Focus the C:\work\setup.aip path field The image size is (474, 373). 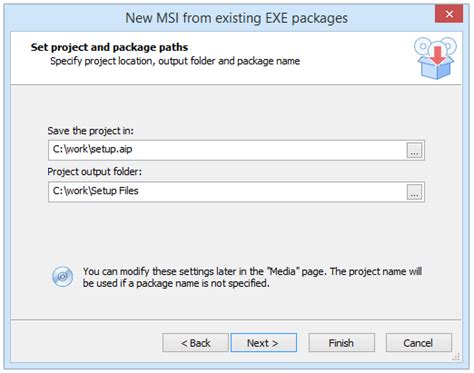[227, 150]
